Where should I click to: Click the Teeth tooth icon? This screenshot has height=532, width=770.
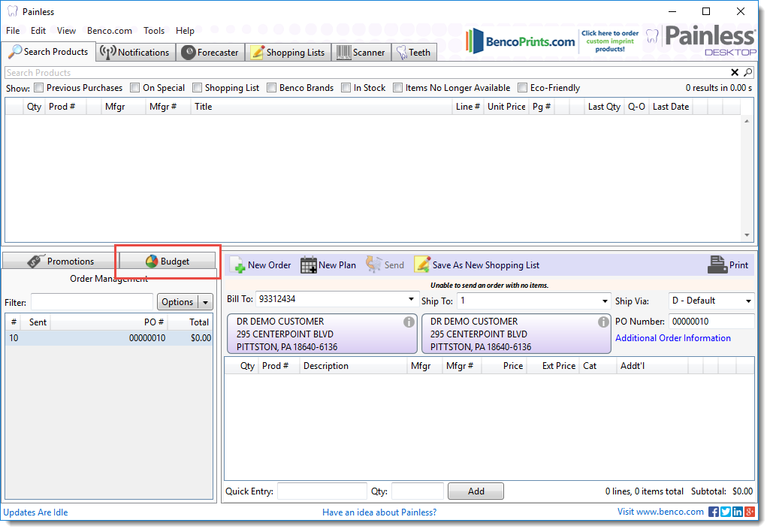point(402,52)
